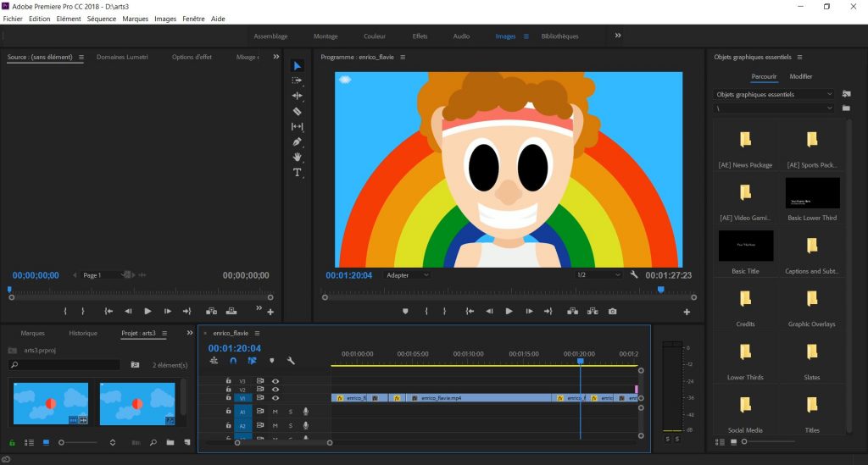Expand the Objets graphiques essentiels dropdown
868x465 pixels.
click(x=775, y=94)
